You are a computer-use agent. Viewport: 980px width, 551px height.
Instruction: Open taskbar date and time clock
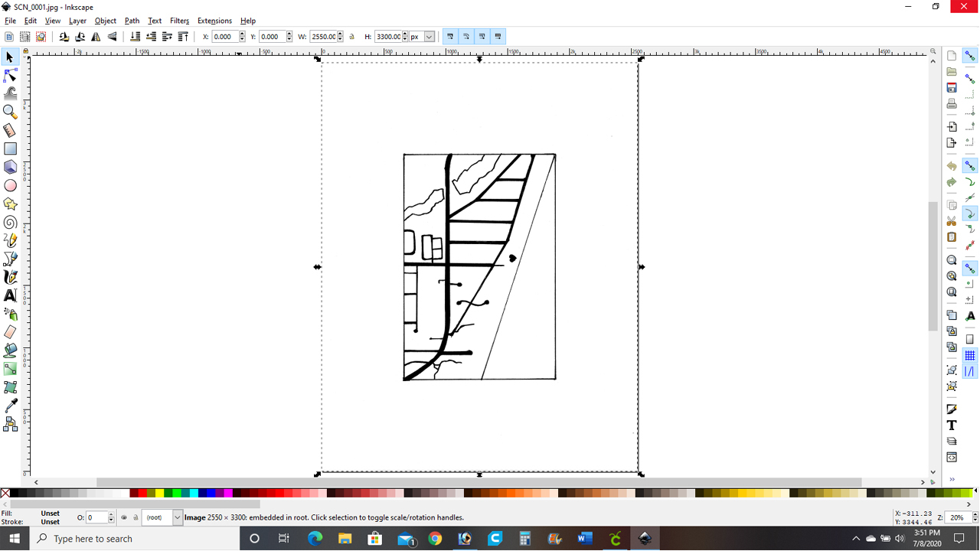click(x=926, y=538)
